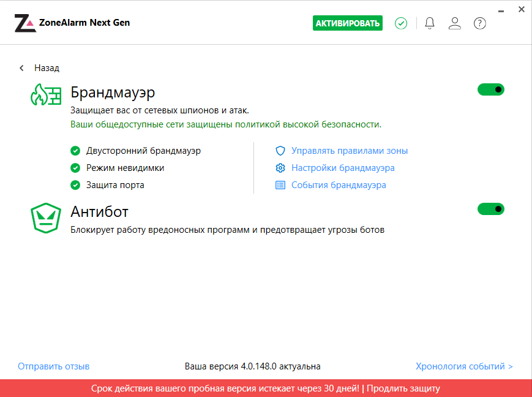The width and height of the screenshot is (532, 397).
Task: Click the green protection status checkmark icon
Action: [401, 23]
